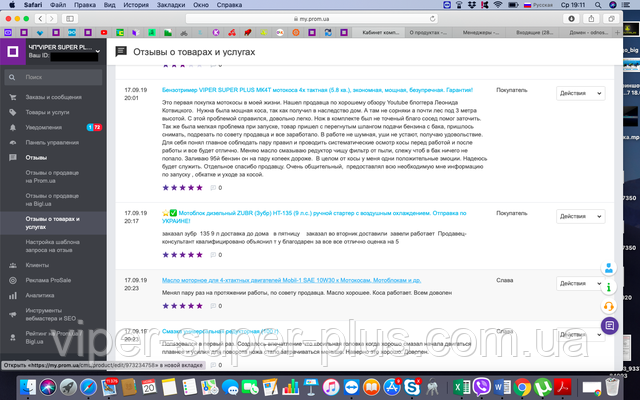The image size is (640, 400).
Task: Open uTorrent from the Dock
Action: [542, 387]
